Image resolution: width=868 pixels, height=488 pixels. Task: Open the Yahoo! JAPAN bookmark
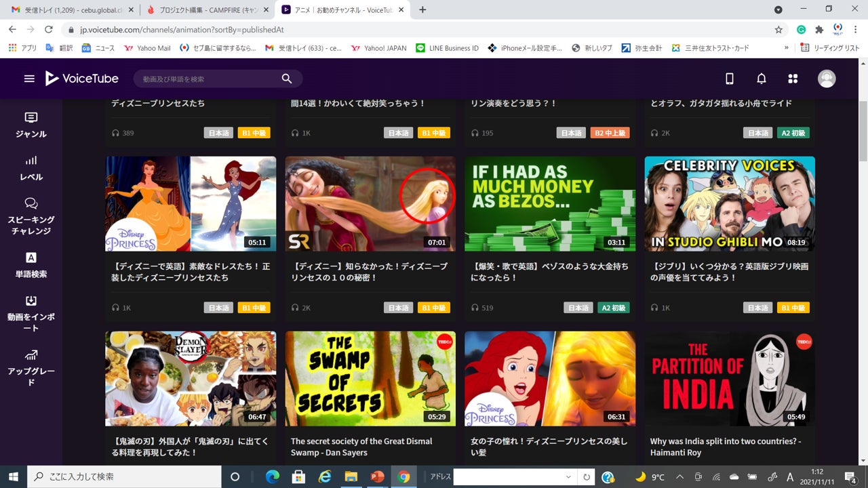click(378, 48)
